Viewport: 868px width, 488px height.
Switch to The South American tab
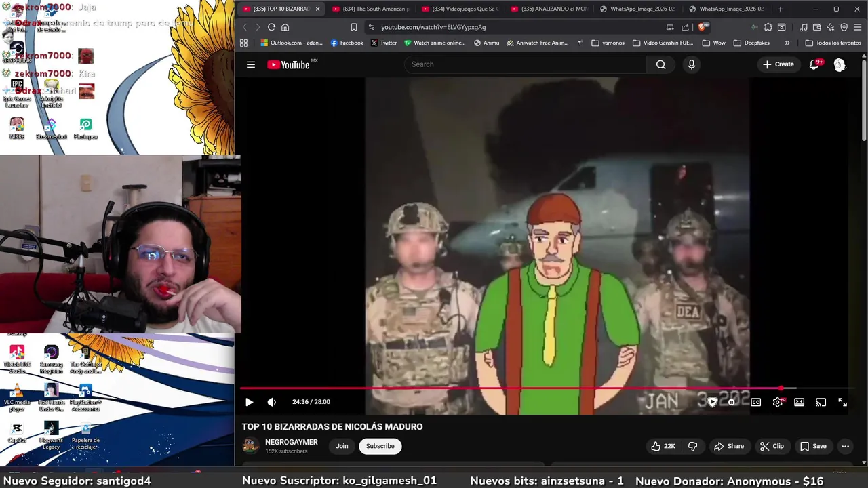tap(372, 9)
